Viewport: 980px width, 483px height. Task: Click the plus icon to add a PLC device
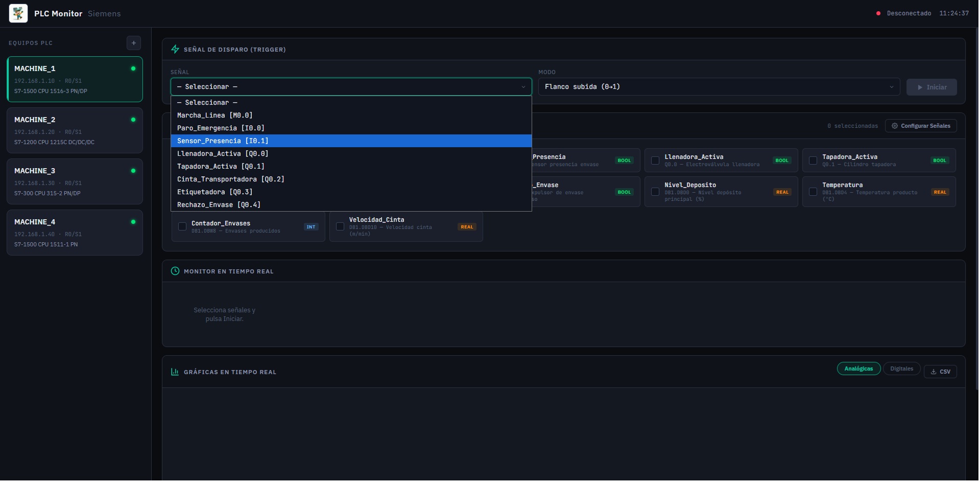pos(133,43)
